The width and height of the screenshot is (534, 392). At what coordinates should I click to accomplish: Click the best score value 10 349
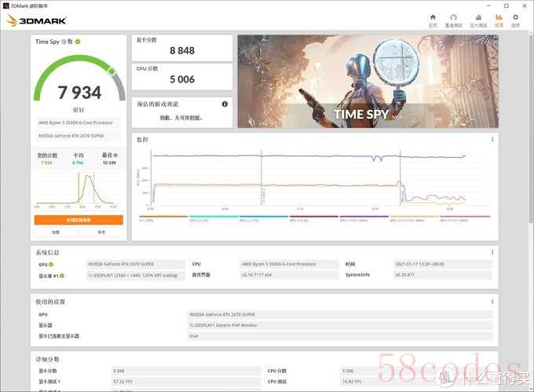(109, 163)
